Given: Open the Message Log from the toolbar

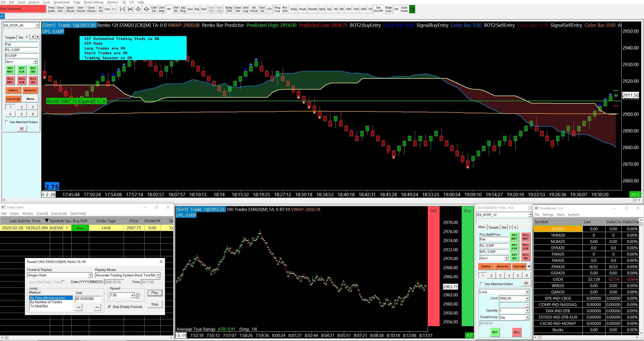Looking at the screenshot, I should point(277,9).
